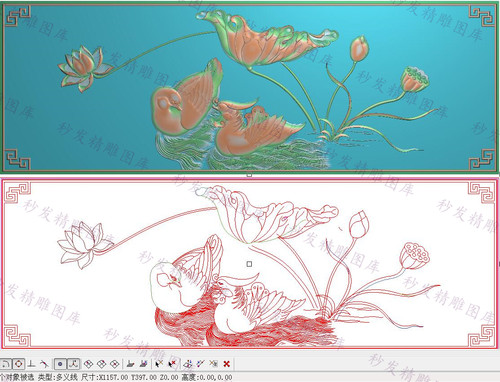Viewport: 500px width, 382px height.
Task: Toggle the arc tangent snap button
Action: click(x=6, y=364)
